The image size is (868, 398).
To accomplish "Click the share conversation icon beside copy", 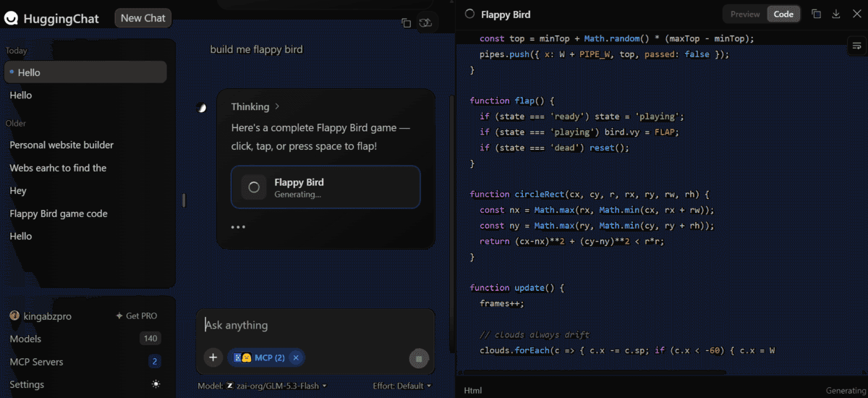I will pyautogui.click(x=425, y=23).
